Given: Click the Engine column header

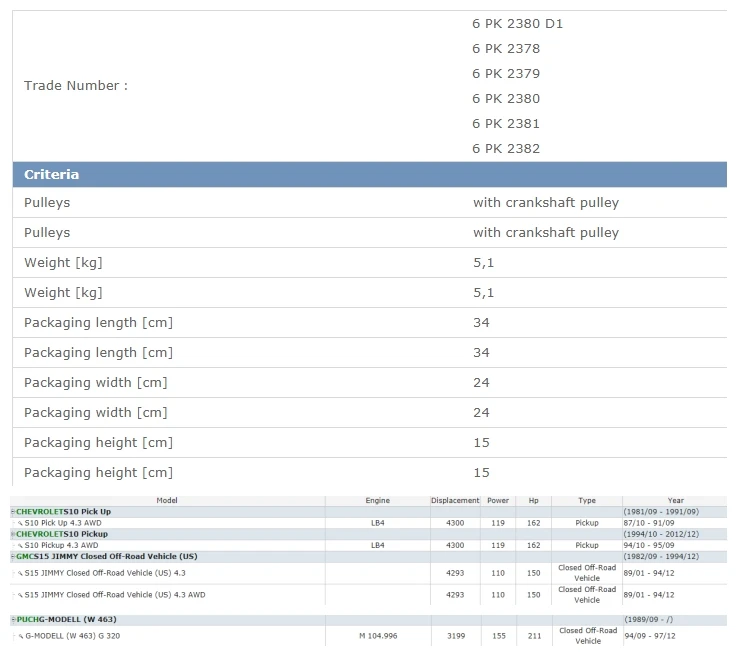Looking at the screenshot, I should [x=378, y=501].
